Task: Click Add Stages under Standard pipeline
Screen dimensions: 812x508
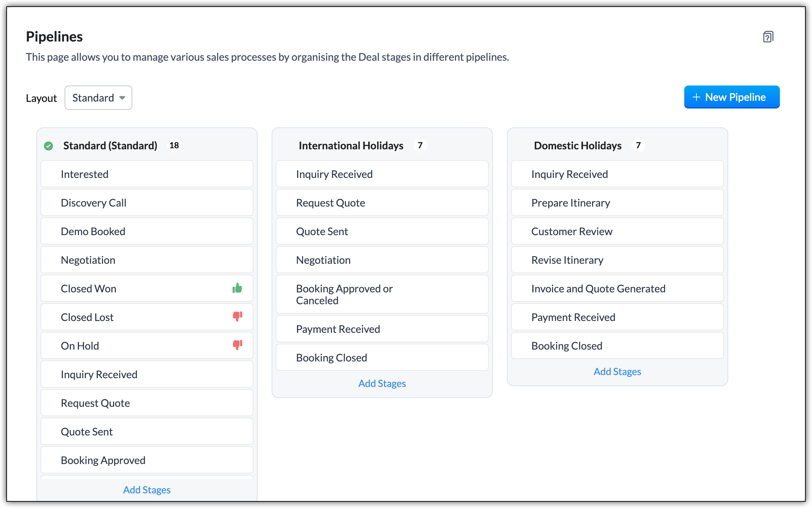Action: [x=147, y=490]
